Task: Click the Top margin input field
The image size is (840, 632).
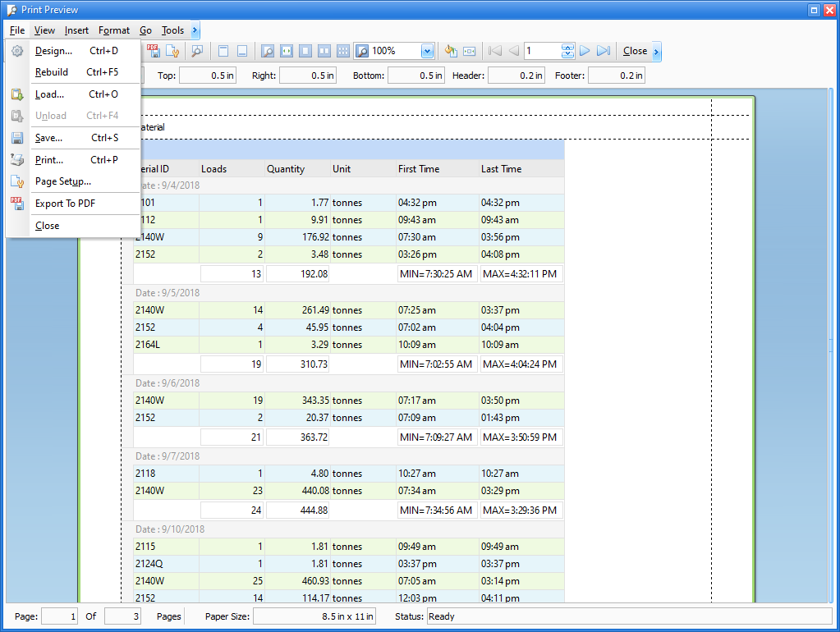Action: [x=208, y=76]
